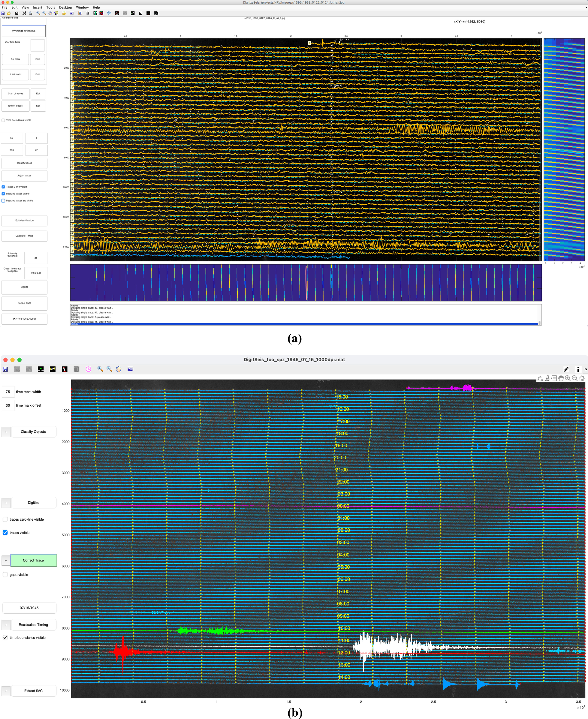The height and width of the screenshot is (719, 588).
Task: Click the '07/15/1945' date field
Action: click(29, 608)
